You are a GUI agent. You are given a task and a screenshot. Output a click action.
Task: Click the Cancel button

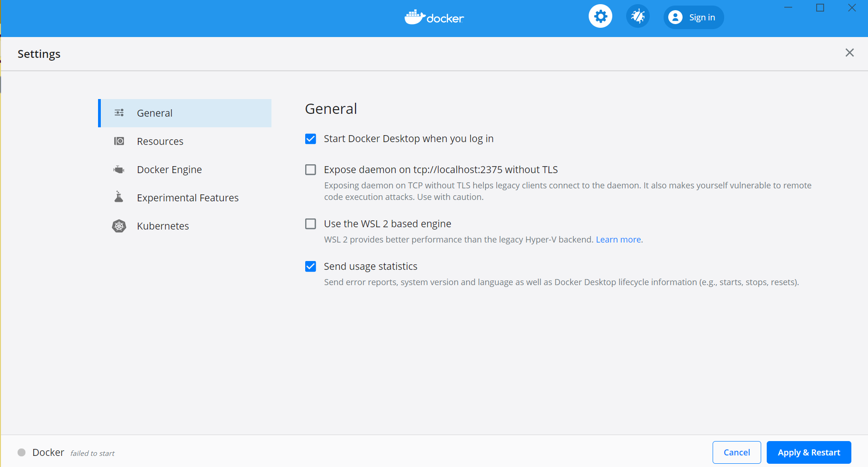coord(737,452)
